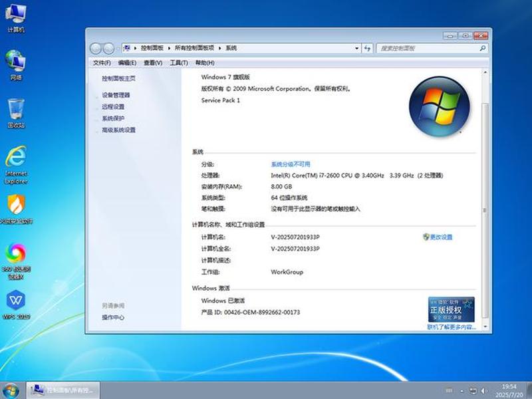Open 设备管理器 link
This screenshot has height=399, width=532.
click(116, 95)
